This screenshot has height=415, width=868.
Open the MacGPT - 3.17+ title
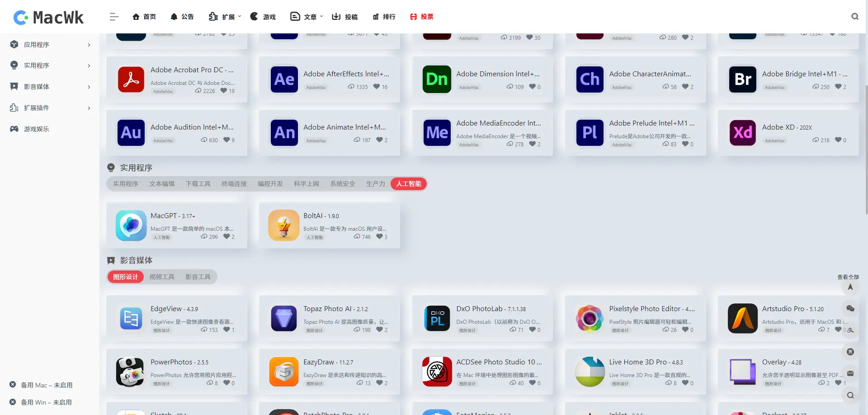click(x=173, y=216)
